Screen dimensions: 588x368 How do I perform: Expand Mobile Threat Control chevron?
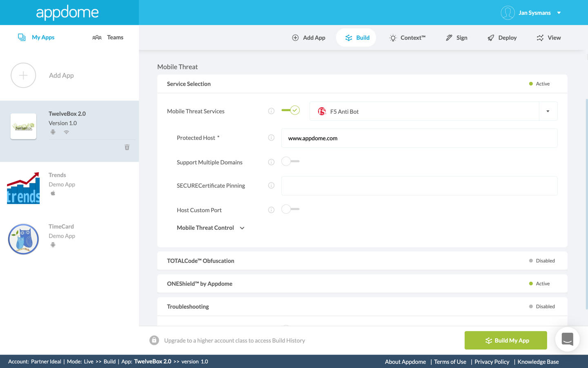click(242, 228)
